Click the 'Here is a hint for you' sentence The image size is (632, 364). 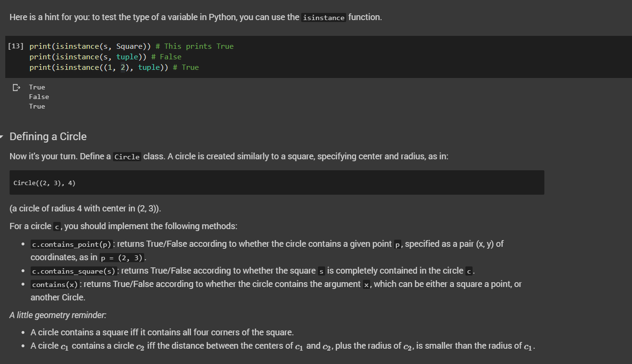[196, 17]
